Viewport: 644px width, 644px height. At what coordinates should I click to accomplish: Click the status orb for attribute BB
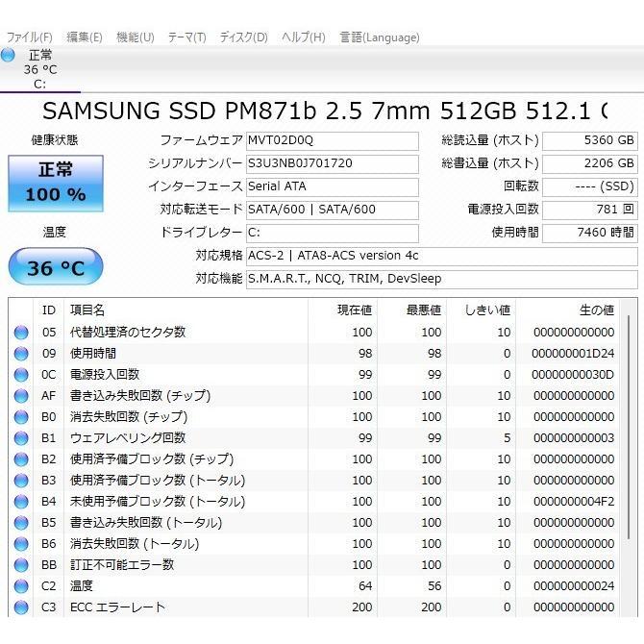[x=21, y=565]
